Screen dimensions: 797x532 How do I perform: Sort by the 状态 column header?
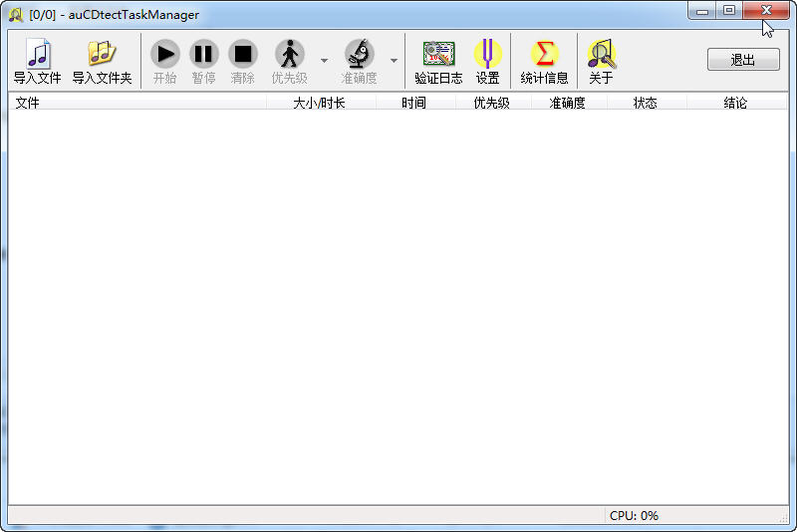click(647, 103)
